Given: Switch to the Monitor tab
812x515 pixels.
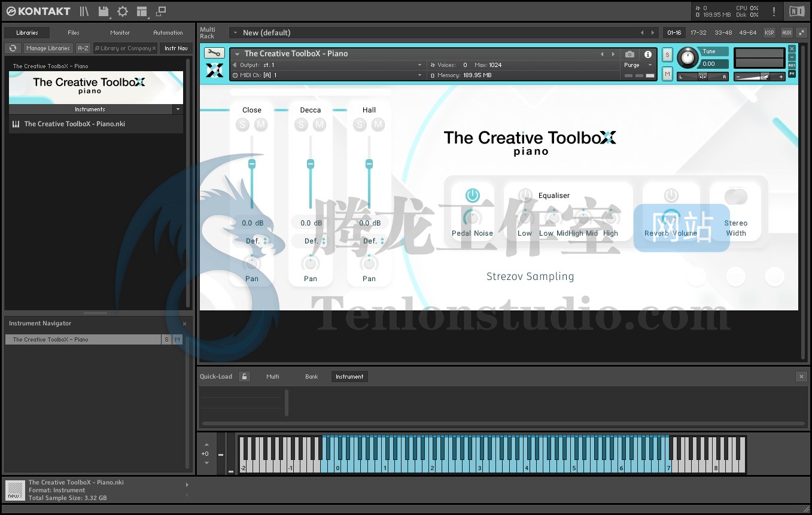Looking at the screenshot, I should pyautogui.click(x=120, y=32).
